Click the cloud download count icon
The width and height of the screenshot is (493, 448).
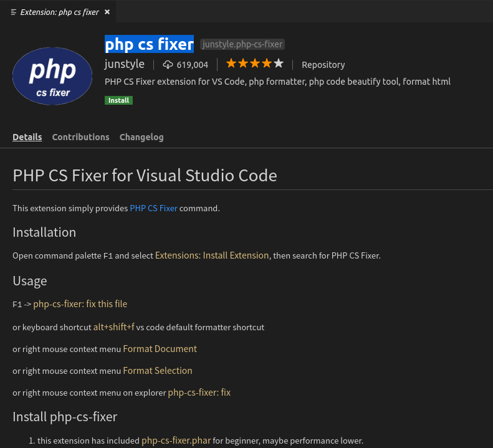pos(168,65)
